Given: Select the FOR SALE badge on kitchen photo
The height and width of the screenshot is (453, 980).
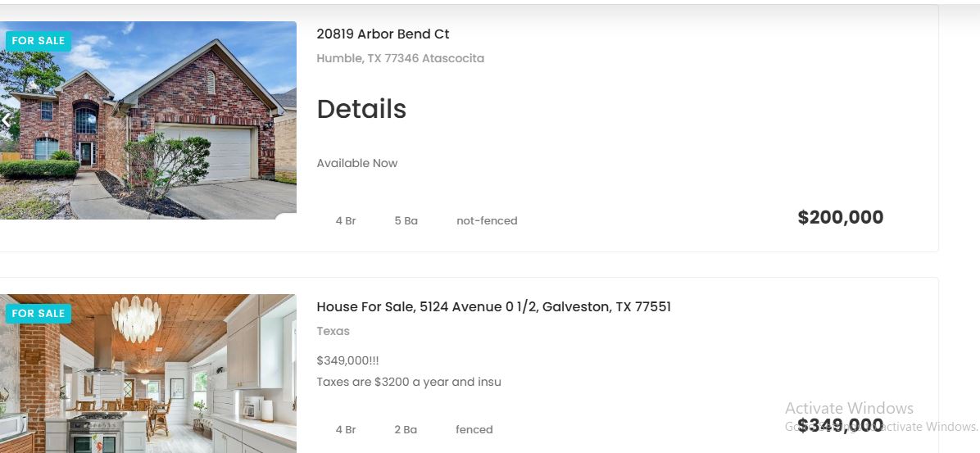Looking at the screenshot, I should (39, 313).
